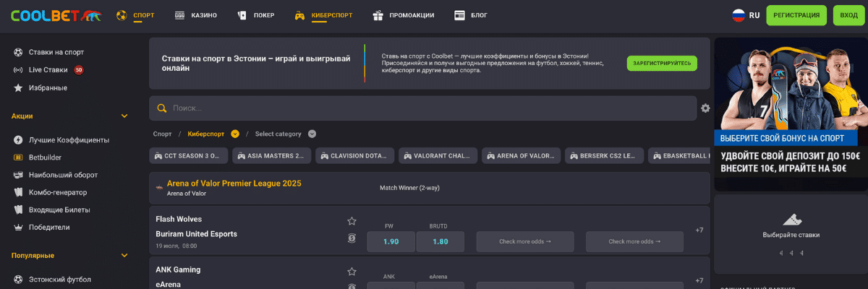868x289 pixels.
Task: Click the Live Ставки broadcast icon
Action: pos(18,70)
